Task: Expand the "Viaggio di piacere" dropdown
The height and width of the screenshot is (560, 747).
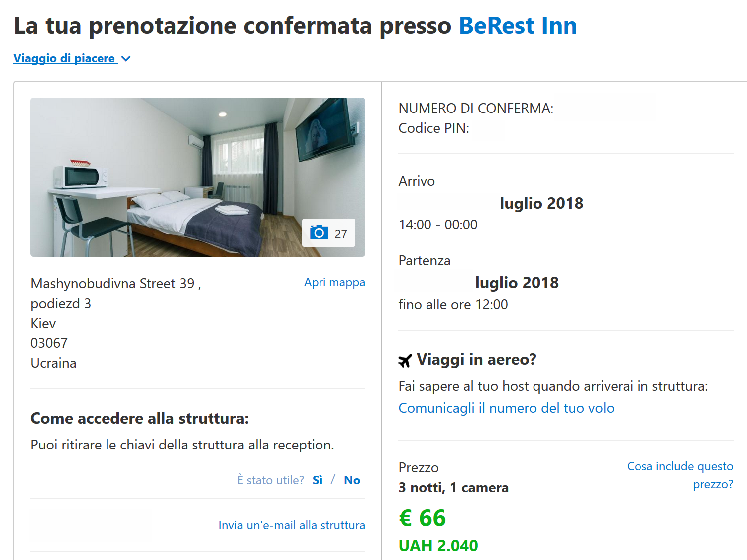Action: 65,58
